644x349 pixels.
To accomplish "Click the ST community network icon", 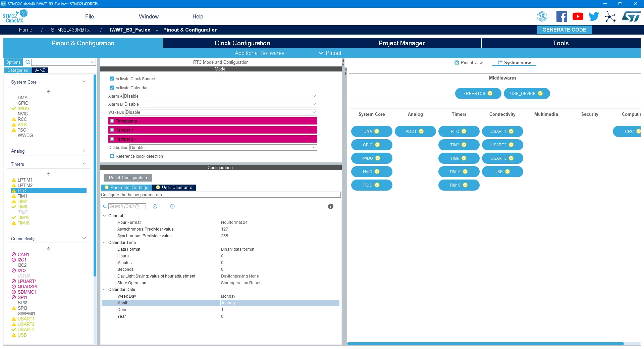I will pyautogui.click(x=610, y=16).
